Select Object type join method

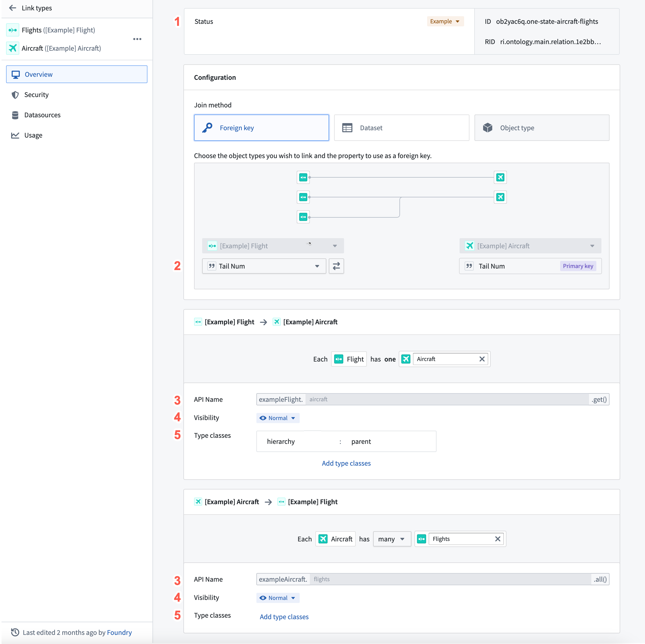[x=542, y=127]
